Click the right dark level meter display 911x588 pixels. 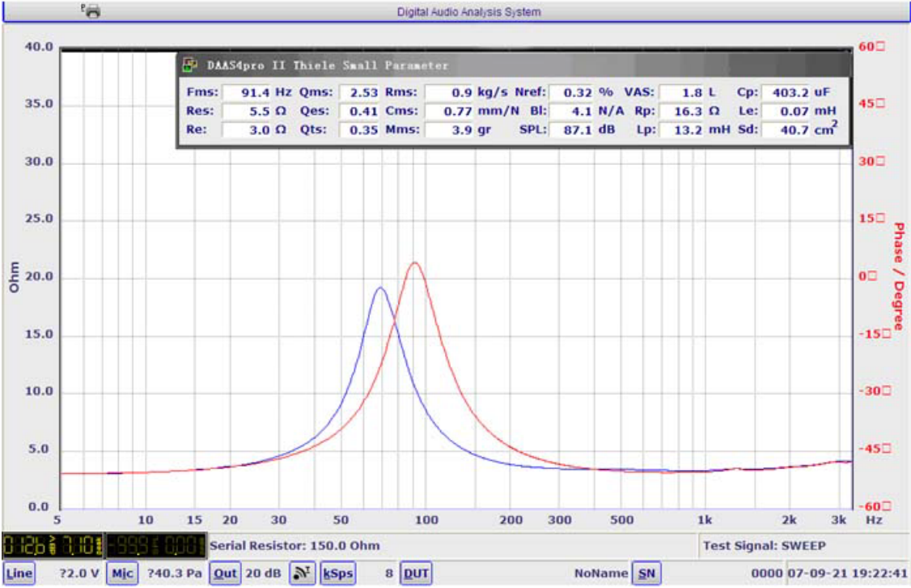(x=155, y=546)
